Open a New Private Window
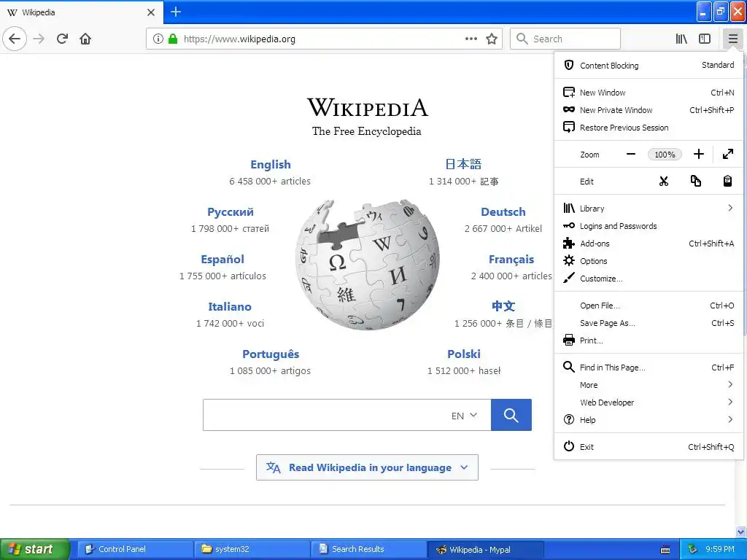 pyautogui.click(x=649, y=110)
